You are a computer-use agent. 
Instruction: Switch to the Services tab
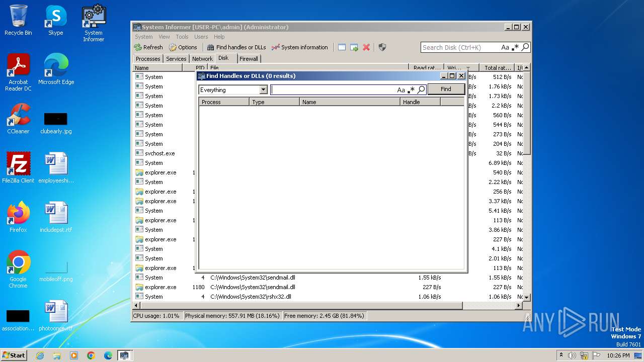(x=176, y=59)
